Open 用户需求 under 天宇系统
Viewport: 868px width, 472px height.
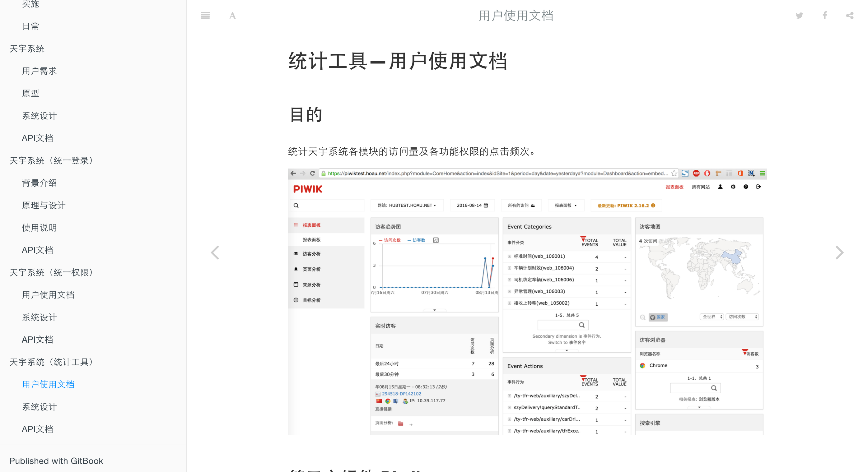pyautogui.click(x=39, y=71)
